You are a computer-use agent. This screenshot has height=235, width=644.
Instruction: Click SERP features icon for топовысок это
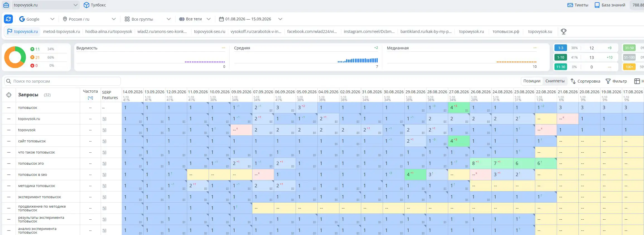[x=104, y=164]
